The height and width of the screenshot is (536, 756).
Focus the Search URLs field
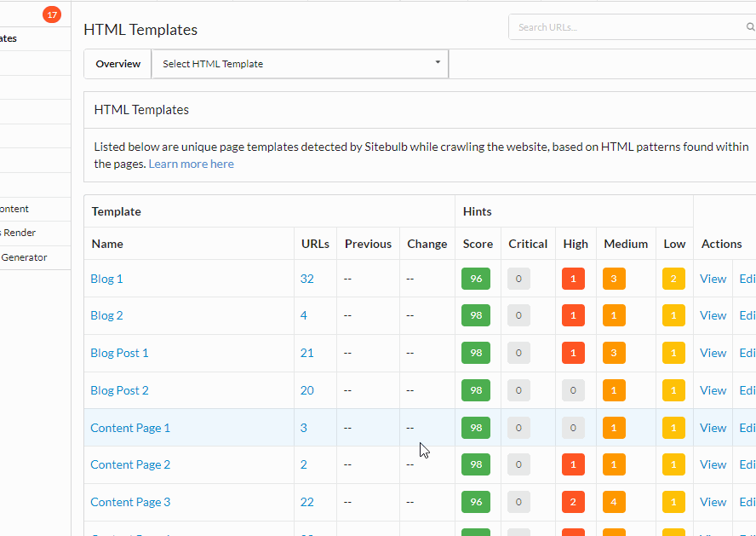632,27
